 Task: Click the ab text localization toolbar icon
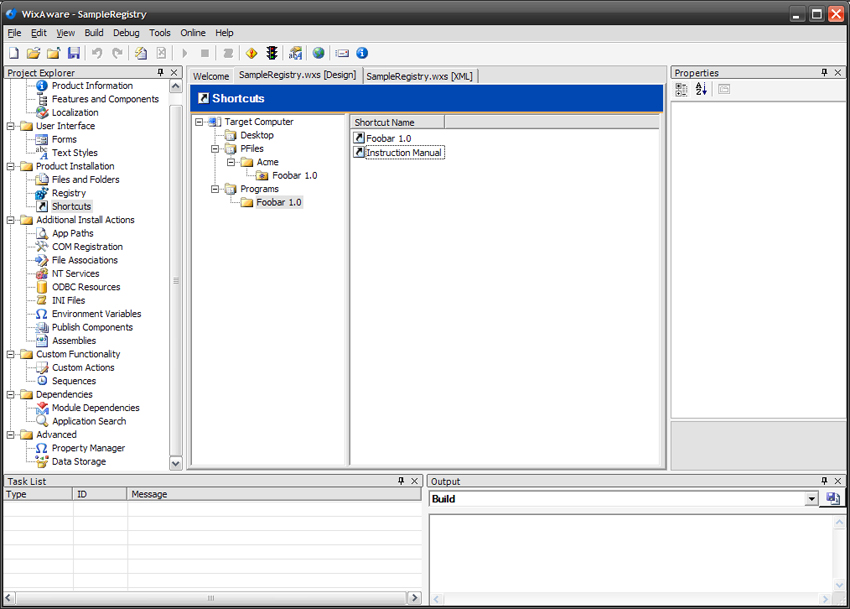295,53
